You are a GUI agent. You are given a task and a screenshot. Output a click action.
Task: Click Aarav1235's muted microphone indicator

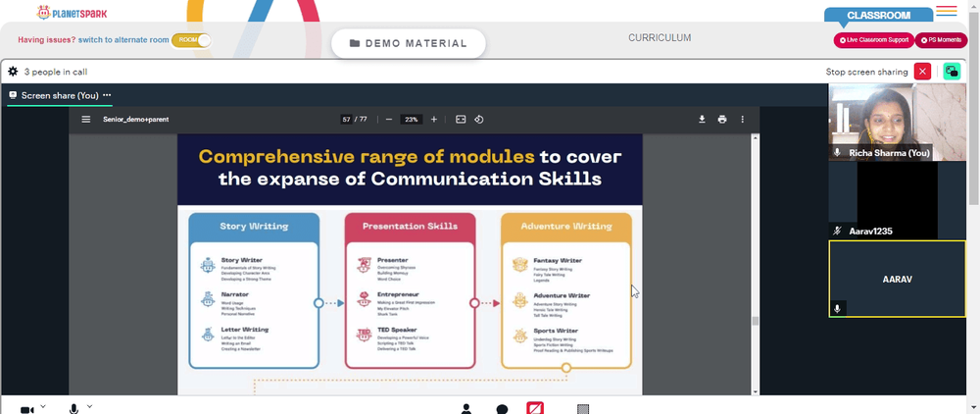pyautogui.click(x=838, y=231)
